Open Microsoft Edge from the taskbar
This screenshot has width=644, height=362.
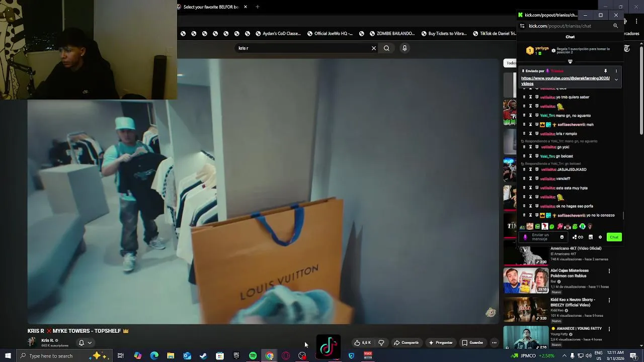[154, 356]
